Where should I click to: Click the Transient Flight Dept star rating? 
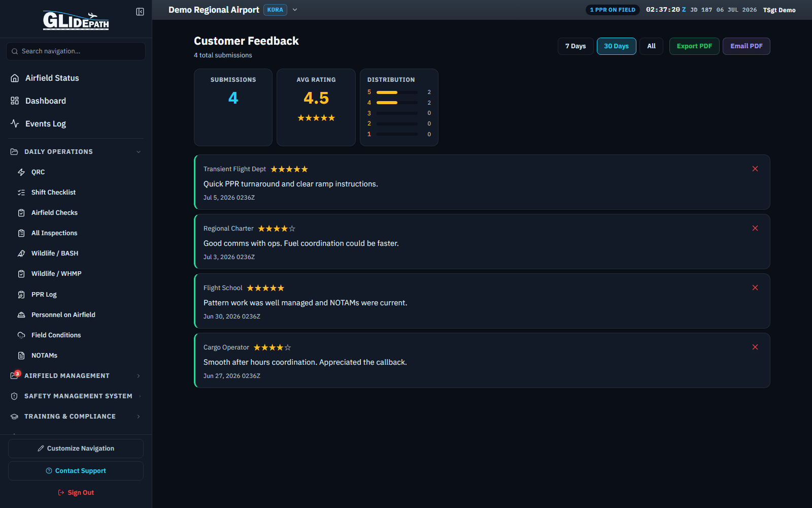(289, 169)
